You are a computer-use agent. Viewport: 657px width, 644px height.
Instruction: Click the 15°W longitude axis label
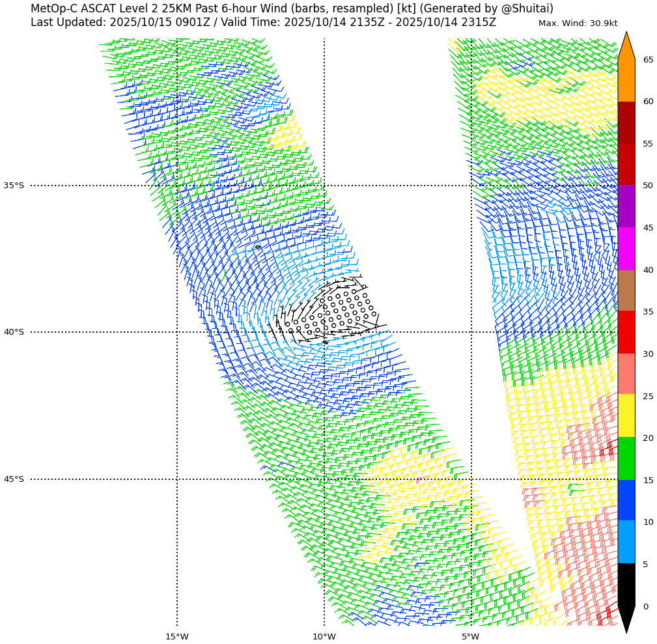click(x=176, y=637)
